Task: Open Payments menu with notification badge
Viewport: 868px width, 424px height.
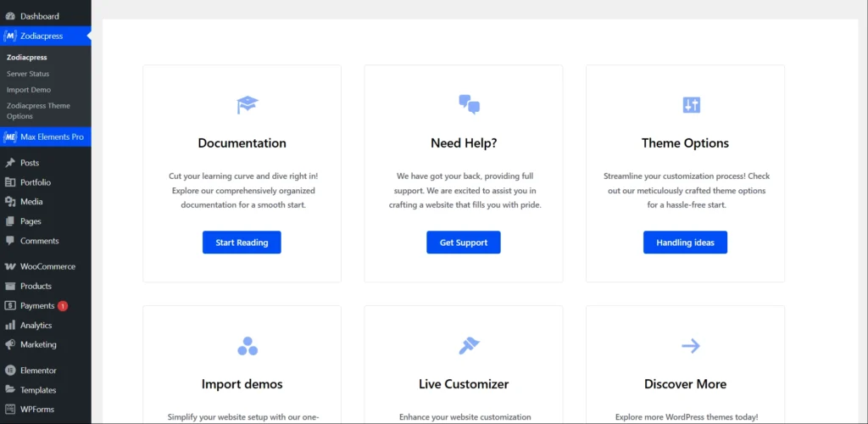Action: 37,305
